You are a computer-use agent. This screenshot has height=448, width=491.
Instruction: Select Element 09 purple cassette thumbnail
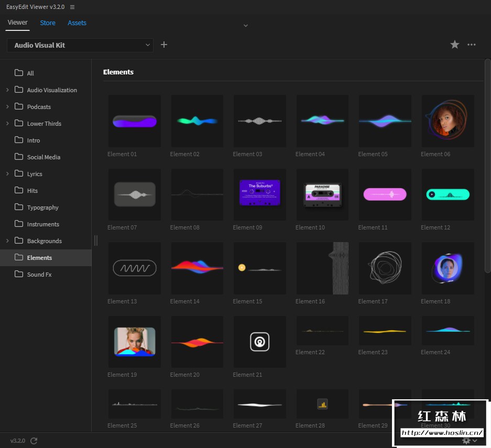(259, 194)
